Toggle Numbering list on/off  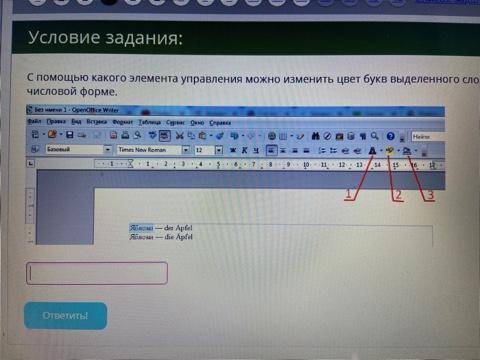[321, 151]
